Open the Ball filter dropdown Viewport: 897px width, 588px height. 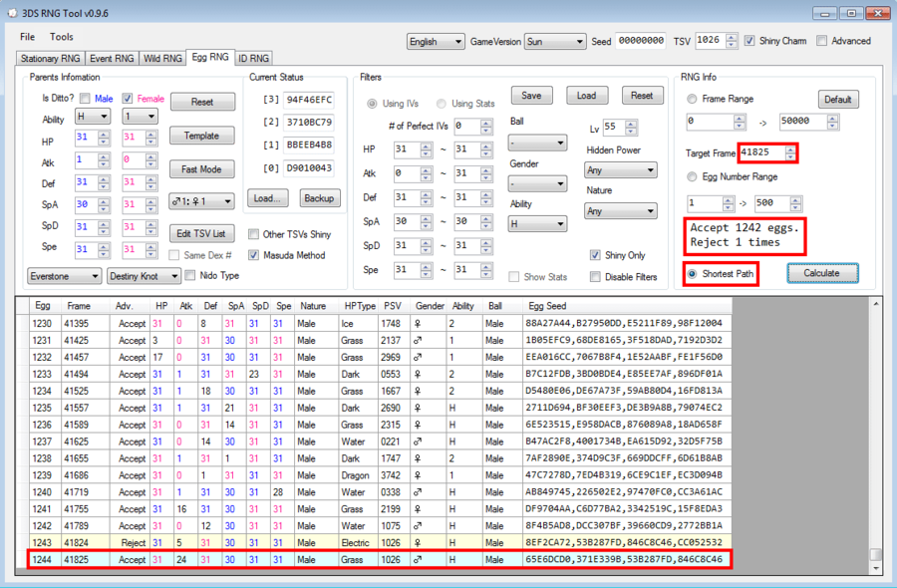[x=537, y=143]
